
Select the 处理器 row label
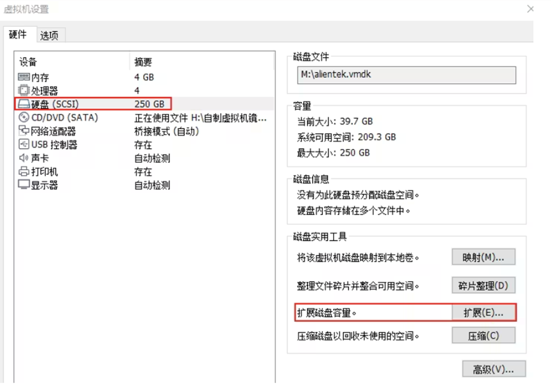[x=45, y=91]
